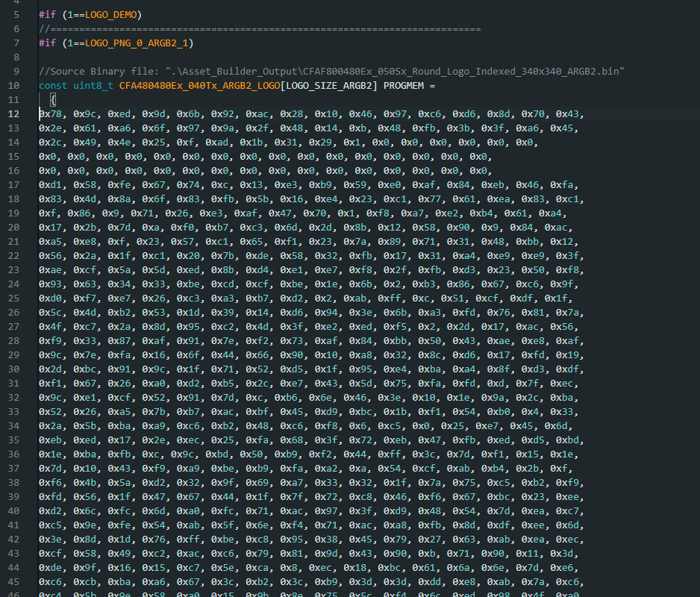Click hex value 0x78 starting line 12
The image size is (700, 597).
click(51, 114)
